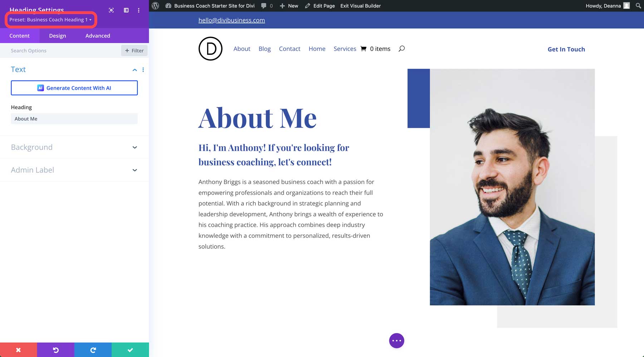Image resolution: width=644 pixels, height=357 pixels.
Task: Click the purple ellipsis button below the section
Action: 396,341
